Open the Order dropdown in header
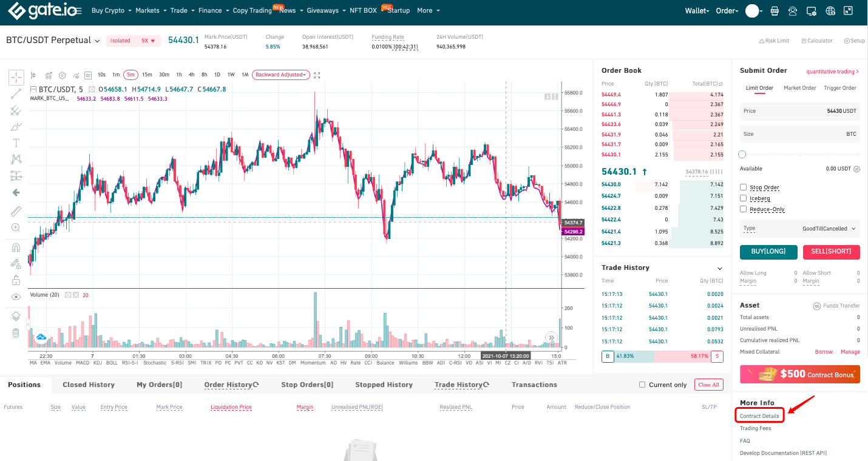The height and width of the screenshot is (461, 868). (727, 11)
